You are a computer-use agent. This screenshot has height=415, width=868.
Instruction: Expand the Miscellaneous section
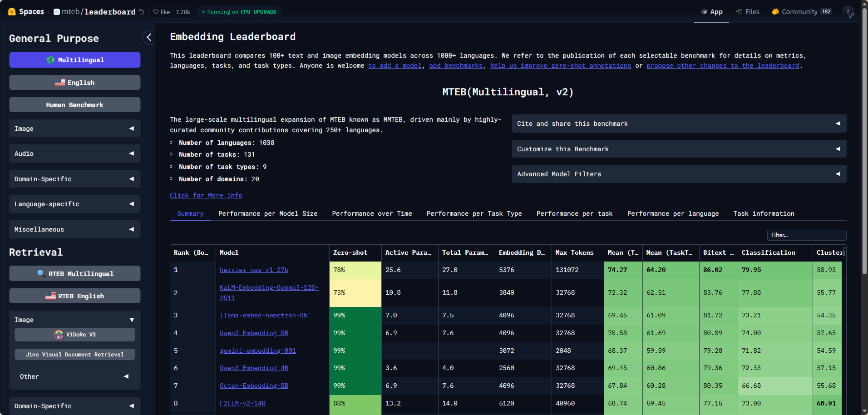75,229
